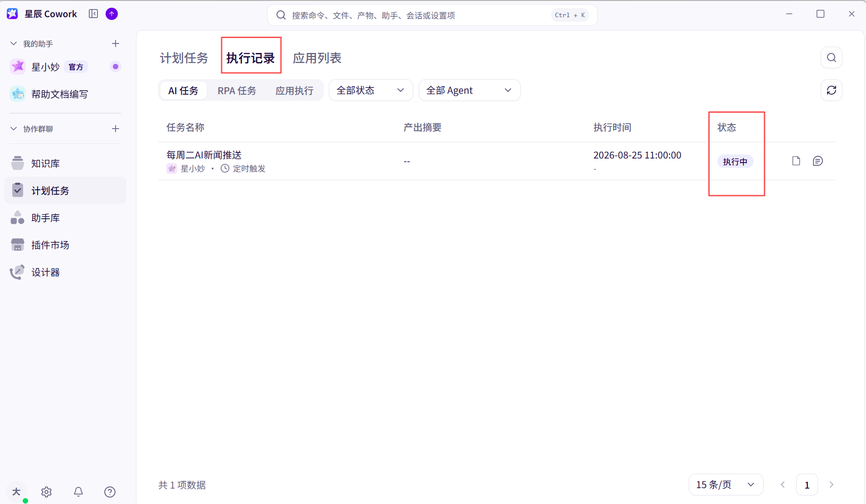Refresh the execution records list
This screenshot has height=504, width=866.
(x=831, y=90)
